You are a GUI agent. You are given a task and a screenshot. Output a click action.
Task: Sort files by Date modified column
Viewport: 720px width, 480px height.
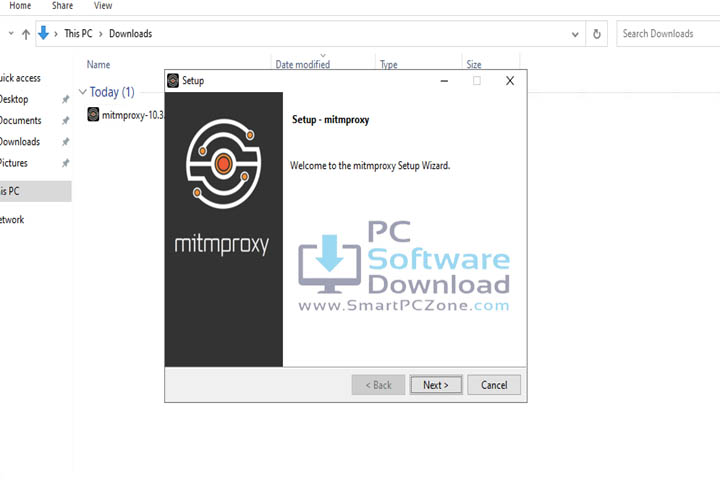[x=303, y=64]
